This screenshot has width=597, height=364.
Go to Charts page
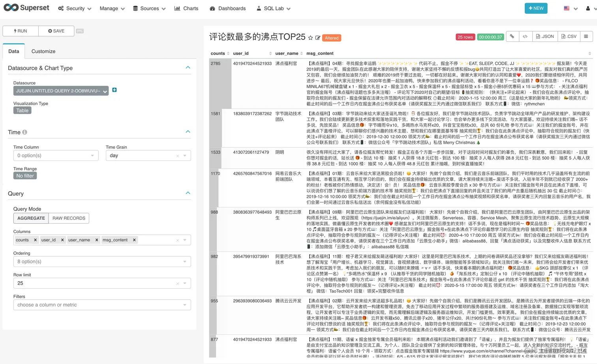click(186, 8)
